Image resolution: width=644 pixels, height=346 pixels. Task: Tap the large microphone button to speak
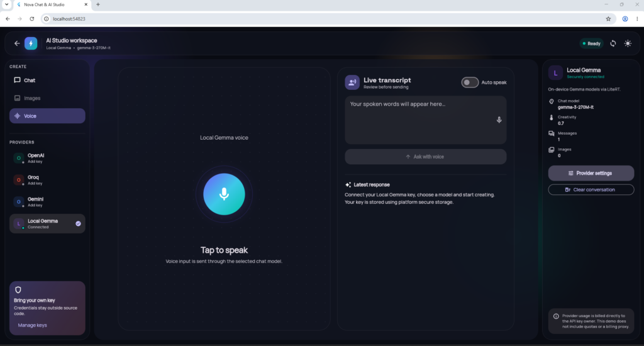[224, 194]
